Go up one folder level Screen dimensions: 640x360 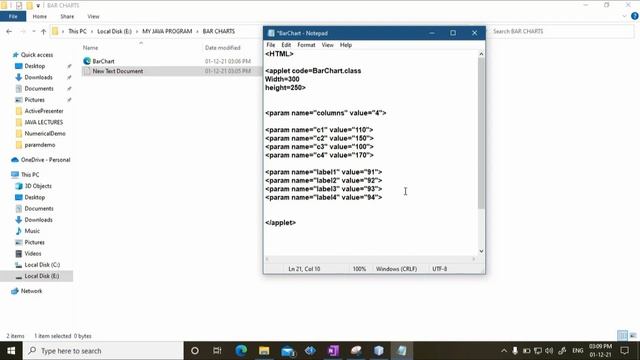tap(43, 31)
